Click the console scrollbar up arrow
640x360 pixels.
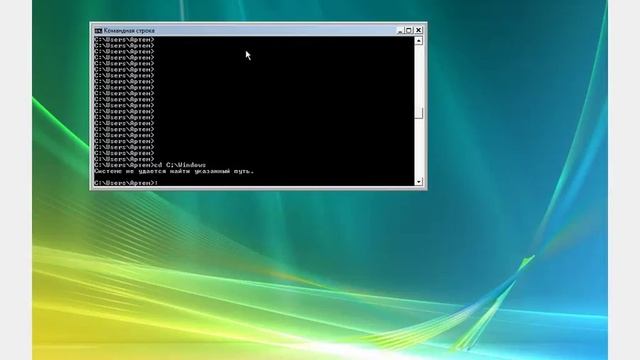[418, 41]
